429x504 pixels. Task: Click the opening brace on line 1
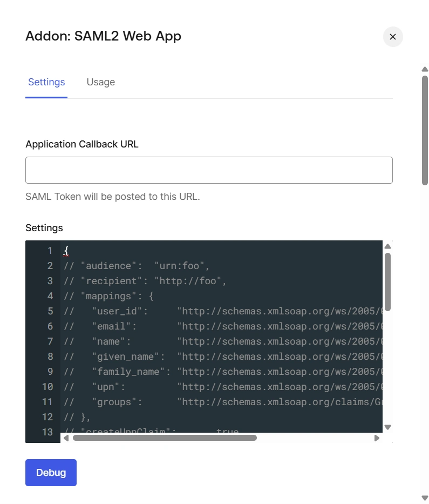[x=65, y=251]
